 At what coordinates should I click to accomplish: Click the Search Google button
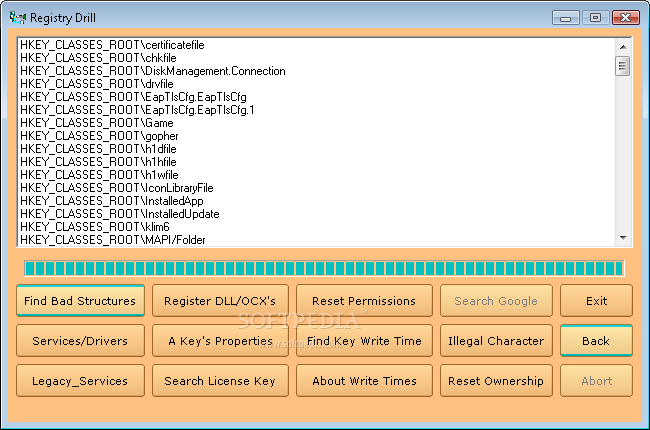pos(496,301)
